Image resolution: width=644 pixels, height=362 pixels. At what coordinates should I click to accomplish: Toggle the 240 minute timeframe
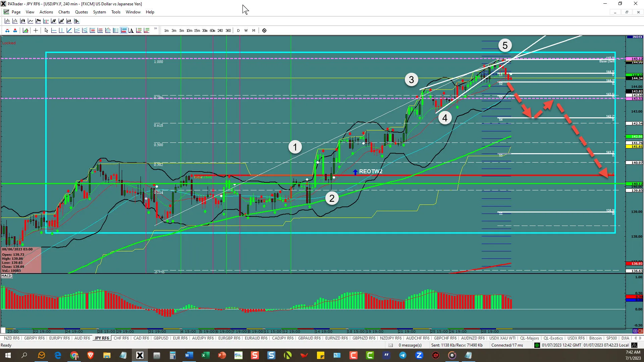(x=220, y=31)
